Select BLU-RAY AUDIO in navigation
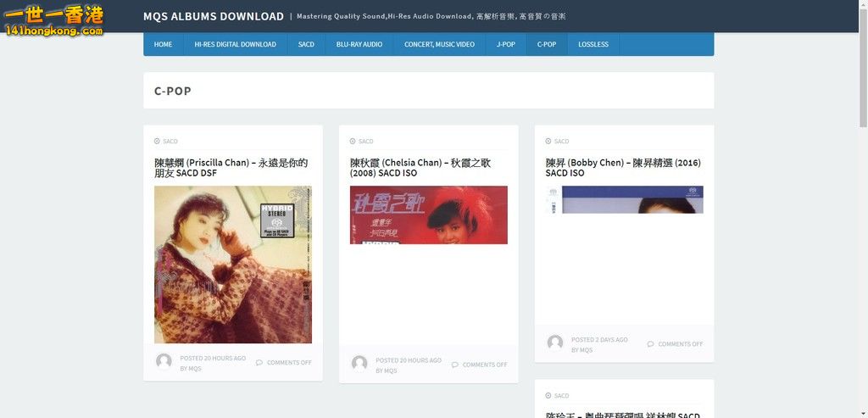The height and width of the screenshot is (418, 868). [359, 44]
